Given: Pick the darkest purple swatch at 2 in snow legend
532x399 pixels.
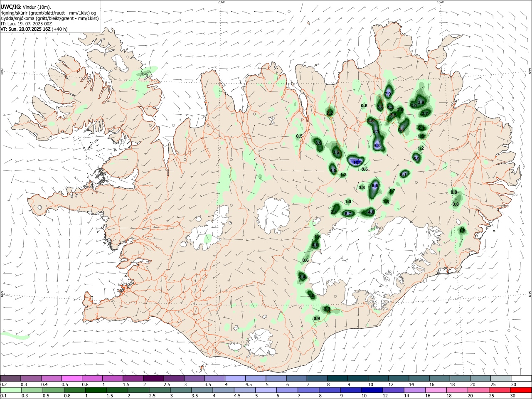Looking at the screenshot, I should [153, 378].
